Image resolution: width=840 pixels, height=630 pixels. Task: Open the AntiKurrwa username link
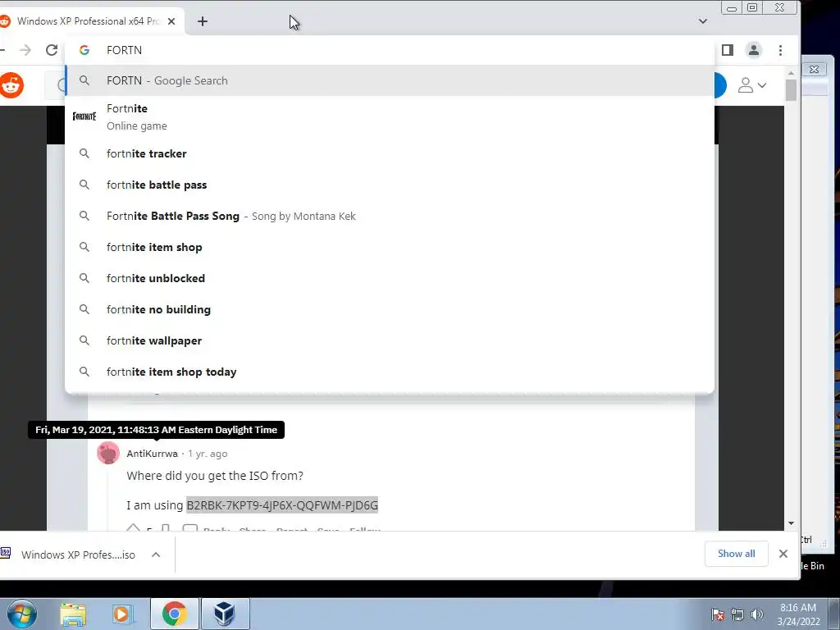152,454
